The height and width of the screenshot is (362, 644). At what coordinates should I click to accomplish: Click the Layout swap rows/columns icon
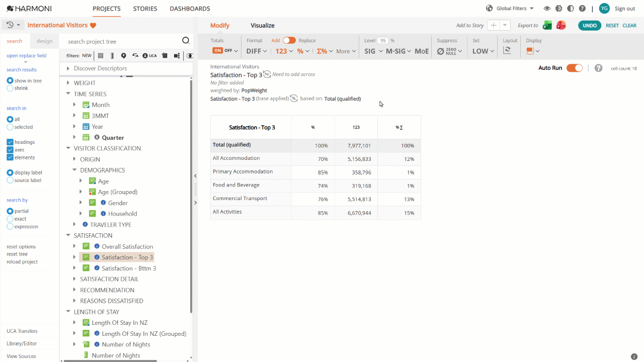click(x=507, y=51)
